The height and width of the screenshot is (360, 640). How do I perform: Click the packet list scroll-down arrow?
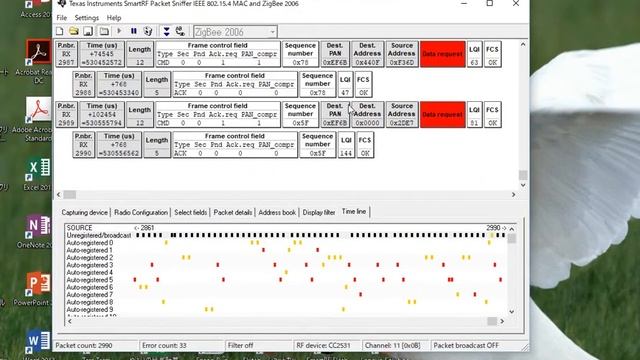(x=523, y=185)
